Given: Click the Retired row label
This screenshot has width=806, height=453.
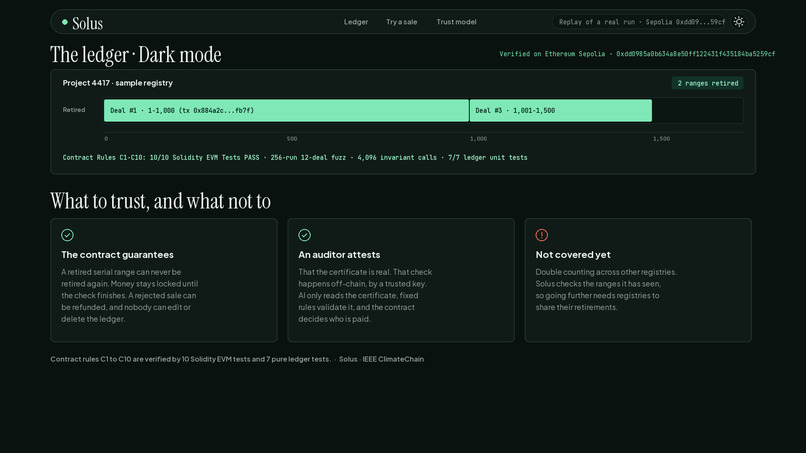Looking at the screenshot, I should tap(74, 110).
